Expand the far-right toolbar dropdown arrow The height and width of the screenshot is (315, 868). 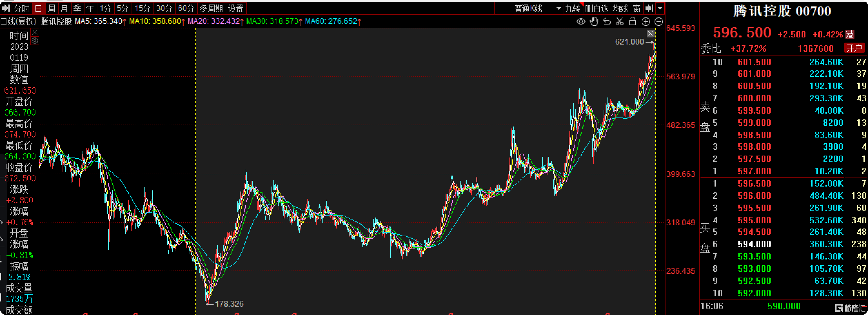pos(660,8)
